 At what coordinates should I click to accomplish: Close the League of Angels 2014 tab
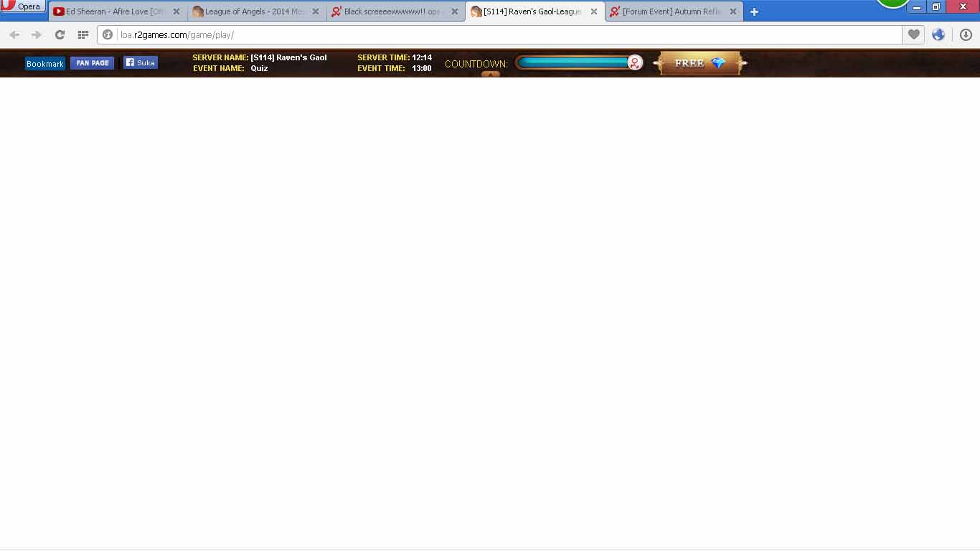click(x=316, y=11)
